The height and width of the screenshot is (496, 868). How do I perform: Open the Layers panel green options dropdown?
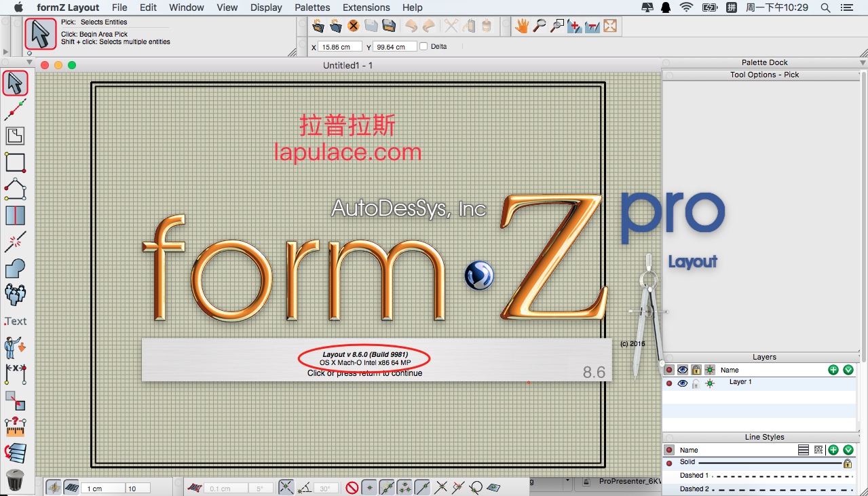click(x=848, y=370)
